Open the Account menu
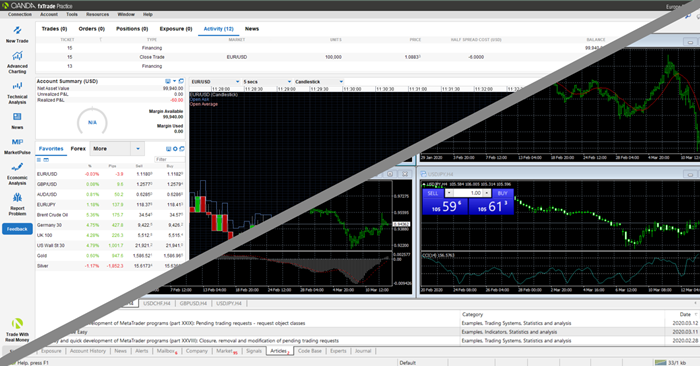This screenshot has height=366, width=700. tap(49, 14)
